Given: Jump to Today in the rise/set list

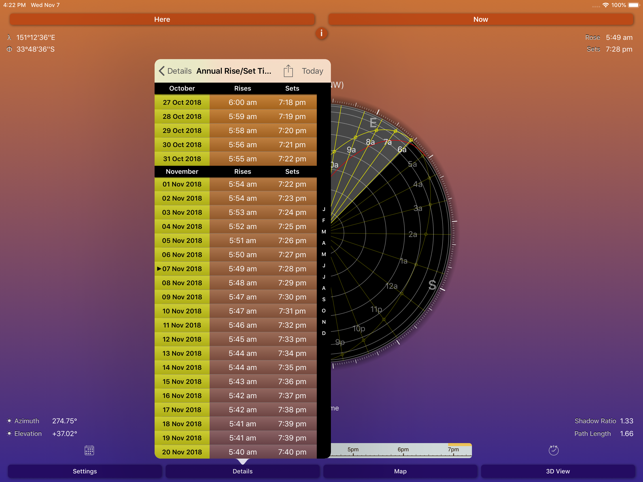Looking at the screenshot, I should point(312,71).
